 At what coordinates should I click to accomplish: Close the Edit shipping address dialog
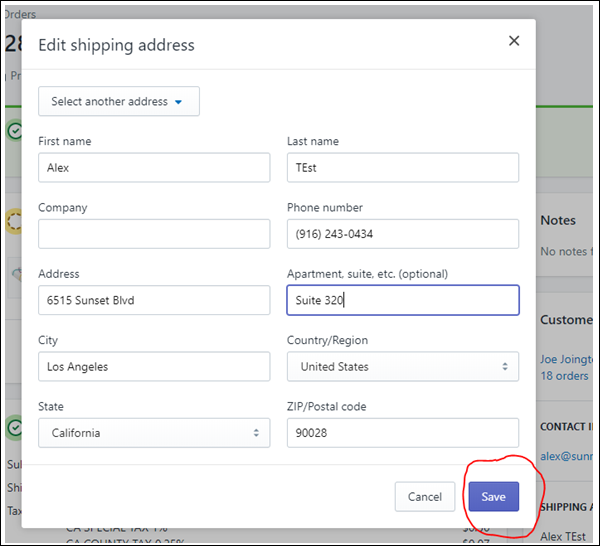click(514, 41)
